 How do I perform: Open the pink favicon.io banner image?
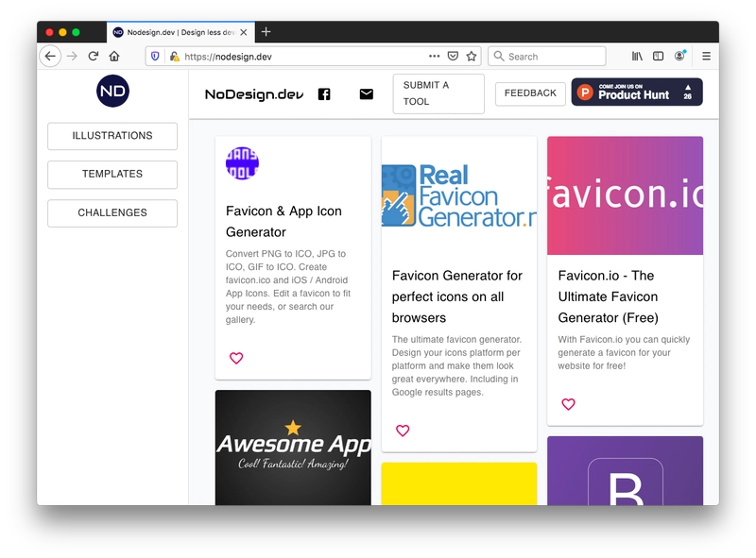click(625, 195)
